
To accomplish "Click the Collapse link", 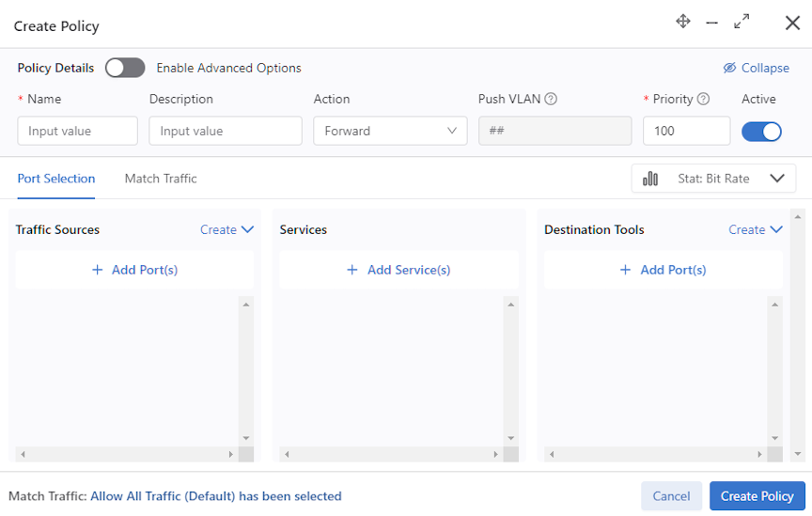I will pos(756,68).
